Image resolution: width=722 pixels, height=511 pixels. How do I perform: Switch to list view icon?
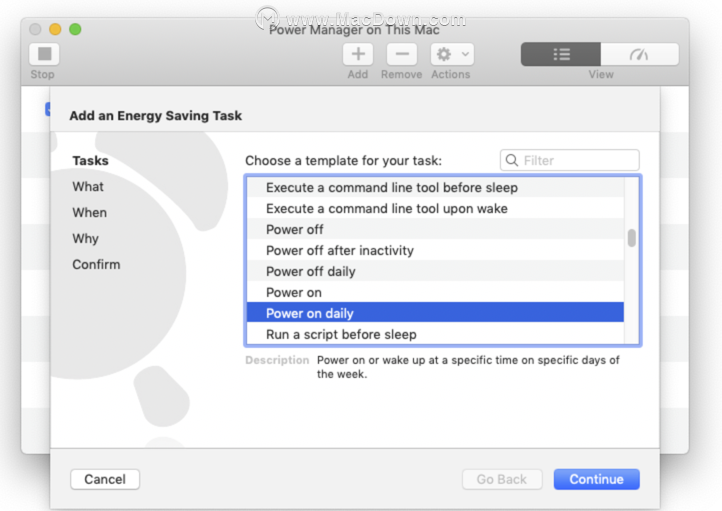coord(561,54)
